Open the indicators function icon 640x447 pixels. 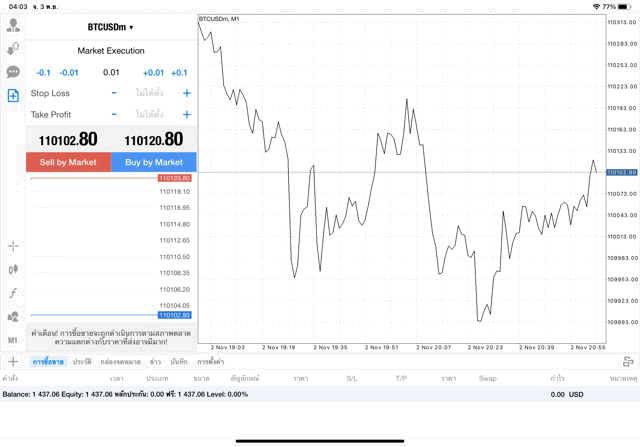pyautogui.click(x=13, y=293)
